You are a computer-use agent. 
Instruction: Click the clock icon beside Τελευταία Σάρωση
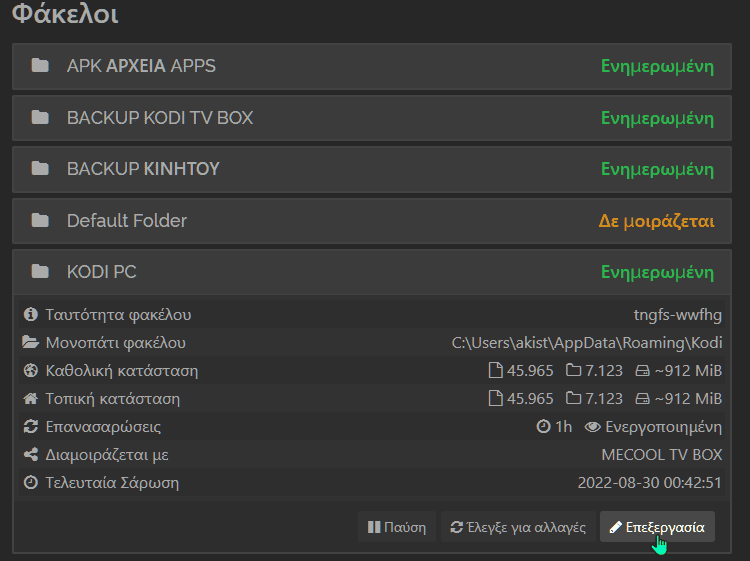[31, 482]
